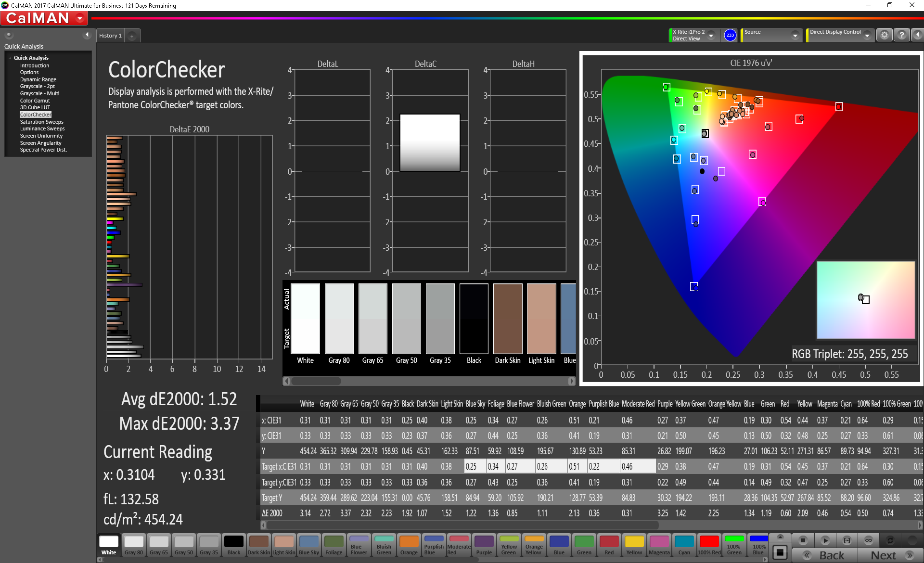The height and width of the screenshot is (563, 924).
Task: Add new history tab with plus
Action: pyautogui.click(x=132, y=36)
